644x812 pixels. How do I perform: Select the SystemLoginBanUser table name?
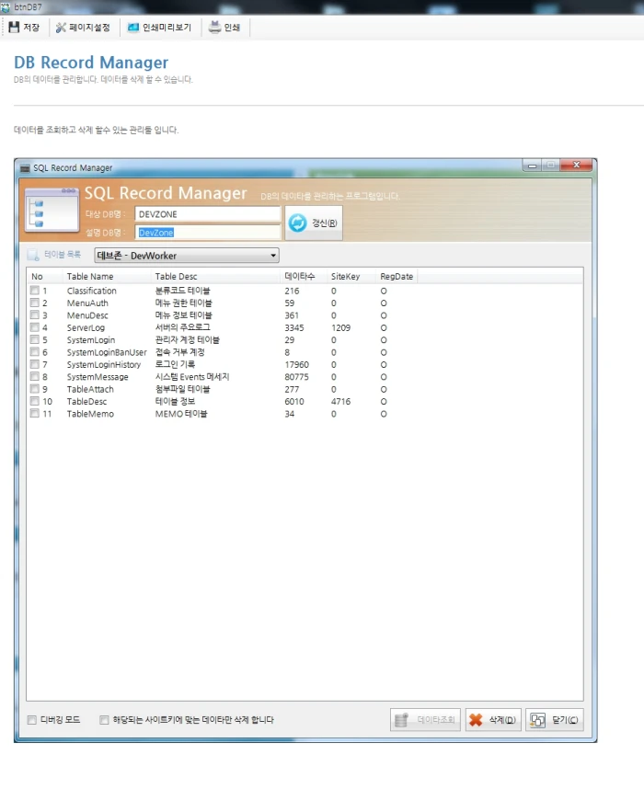(x=107, y=352)
